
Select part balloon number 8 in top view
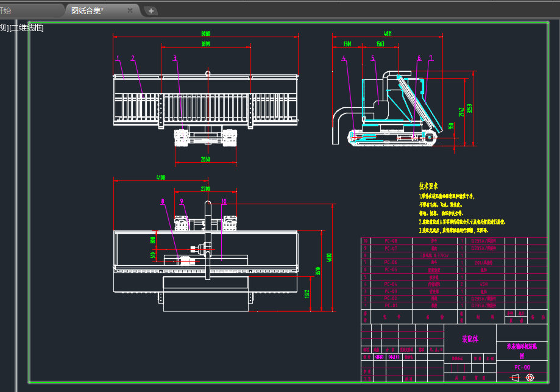[x=163, y=201]
